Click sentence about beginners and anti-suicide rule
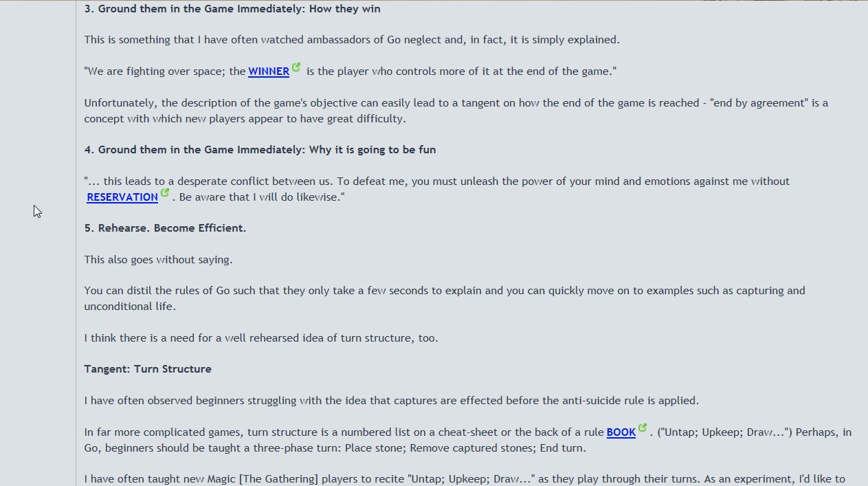Image resolution: width=868 pixels, height=486 pixels. tap(391, 401)
